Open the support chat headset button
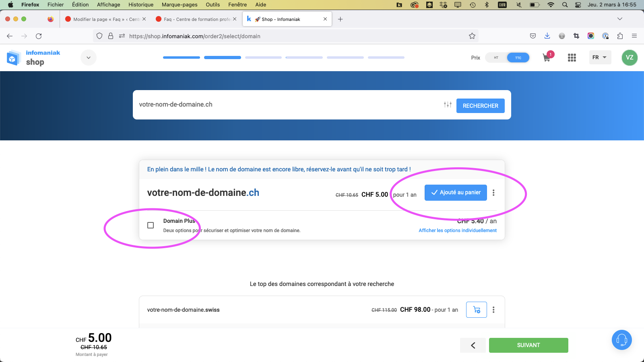The image size is (644, 362). tap(622, 340)
